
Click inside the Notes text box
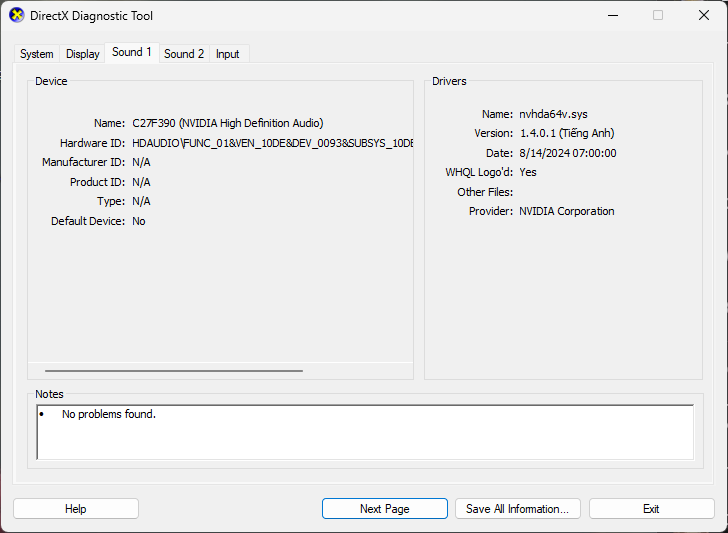[x=365, y=432]
